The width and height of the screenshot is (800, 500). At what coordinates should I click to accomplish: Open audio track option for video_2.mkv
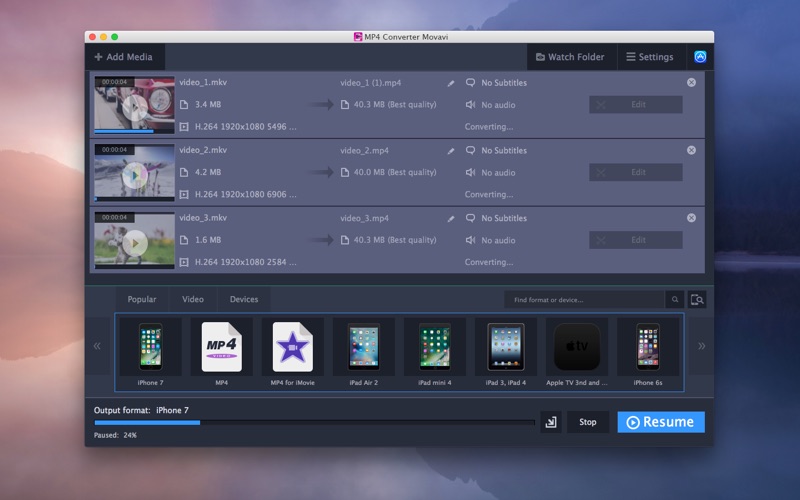(490, 172)
